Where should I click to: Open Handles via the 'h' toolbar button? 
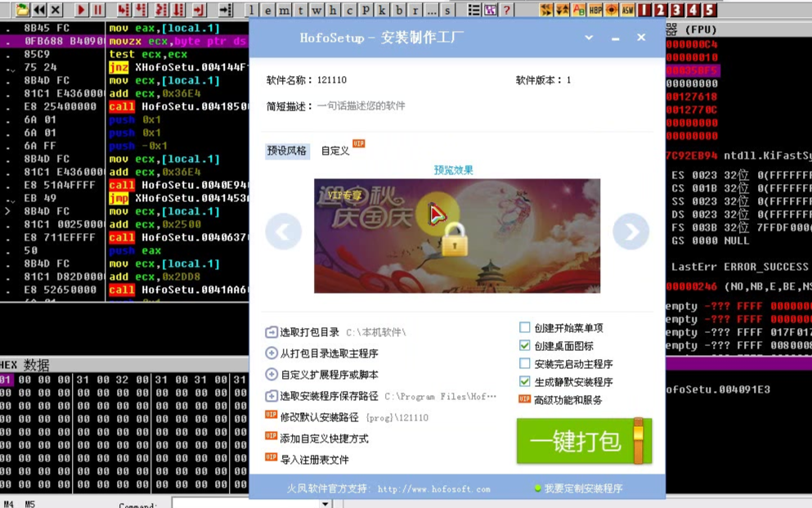[x=333, y=9]
